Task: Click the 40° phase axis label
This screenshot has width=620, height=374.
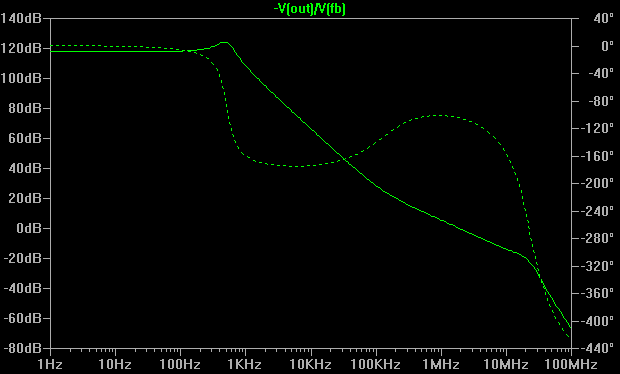Action: [603, 18]
